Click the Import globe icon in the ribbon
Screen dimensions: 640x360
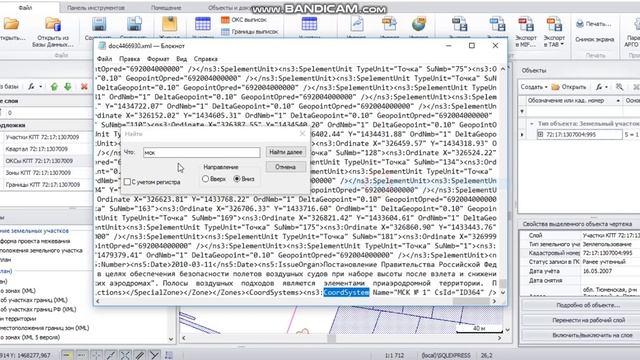pyautogui.click(x=419, y=24)
